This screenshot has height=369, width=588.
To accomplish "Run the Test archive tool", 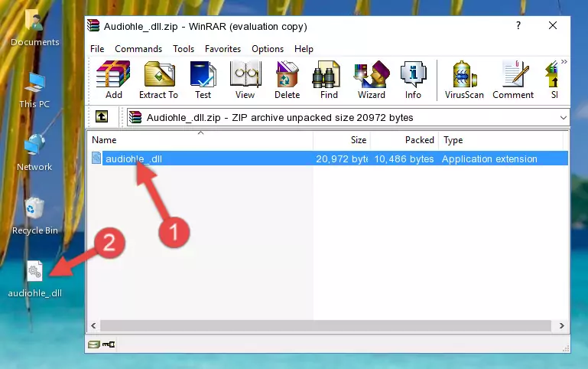I will pos(203,80).
